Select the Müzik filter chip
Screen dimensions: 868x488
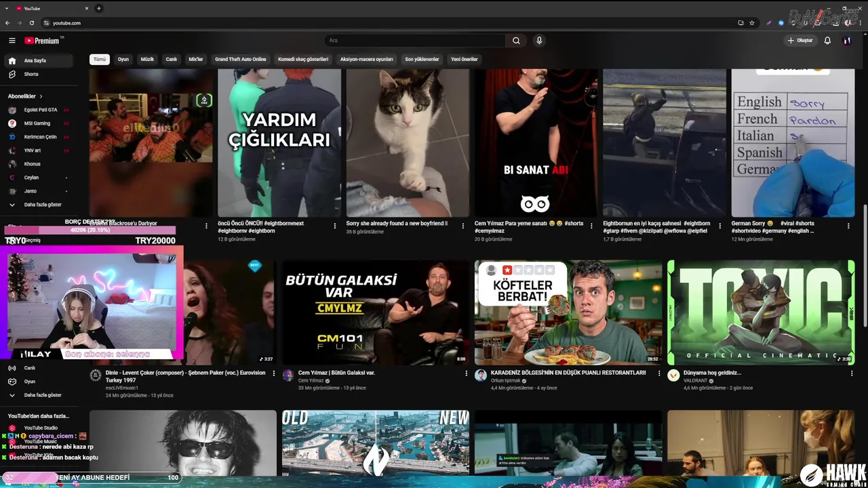pyautogui.click(x=147, y=59)
